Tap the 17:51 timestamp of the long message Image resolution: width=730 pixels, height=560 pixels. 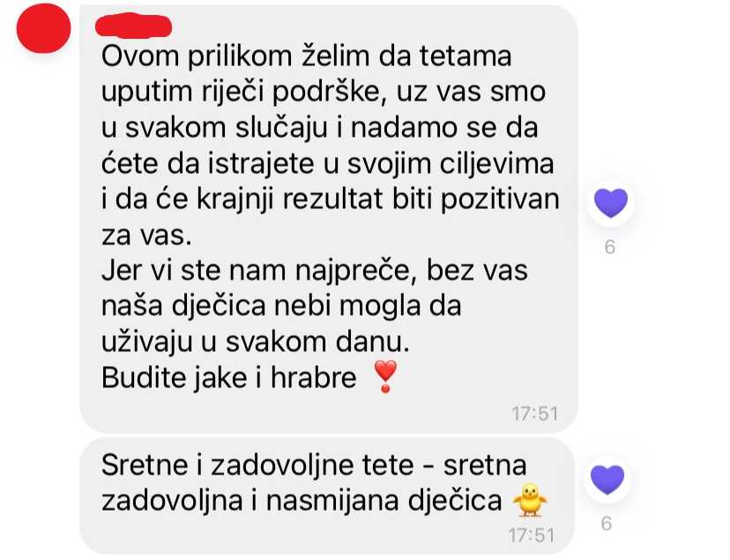click(x=535, y=414)
